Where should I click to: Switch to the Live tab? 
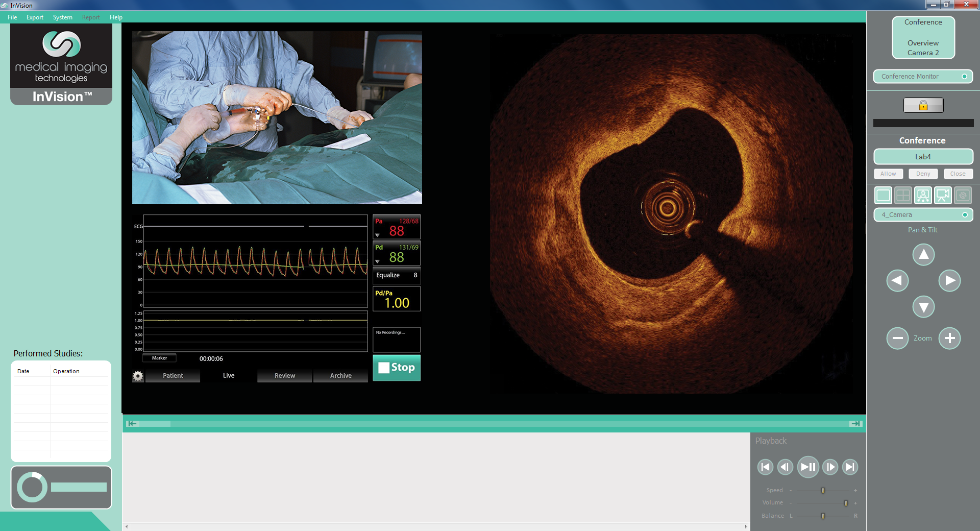pyautogui.click(x=229, y=376)
